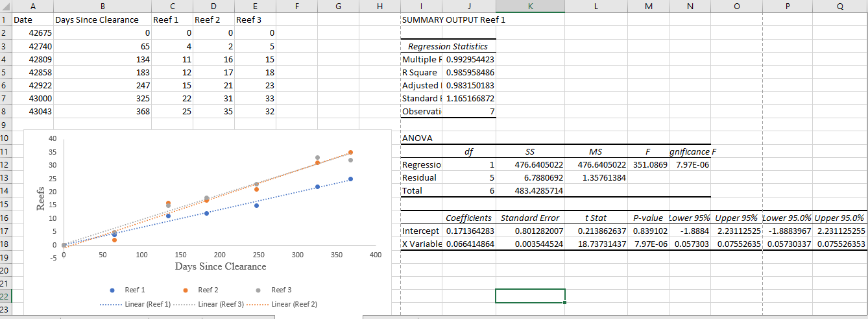Click Reef 2 value 31 in table
Viewport: 868px width, 319px height.
click(x=214, y=99)
